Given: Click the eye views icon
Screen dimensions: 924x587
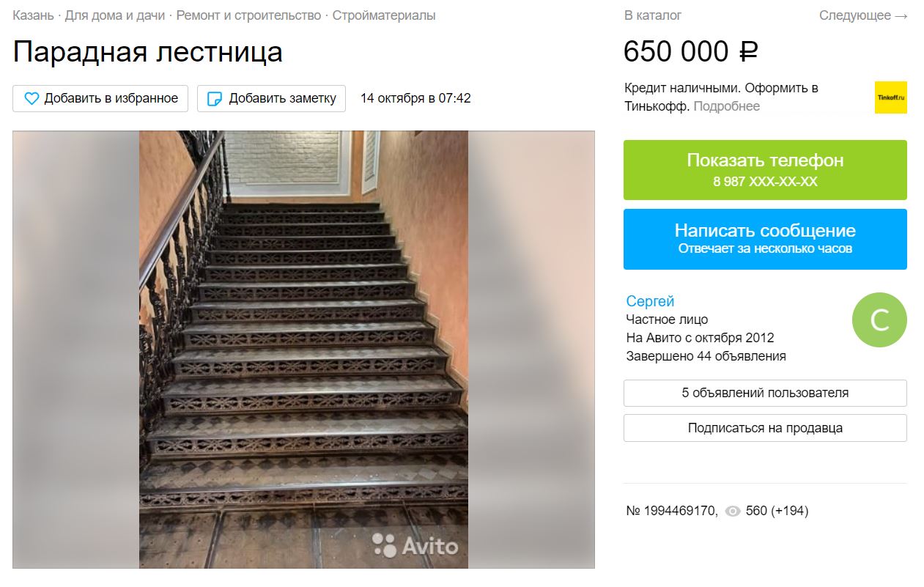Looking at the screenshot, I should pos(733,512).
